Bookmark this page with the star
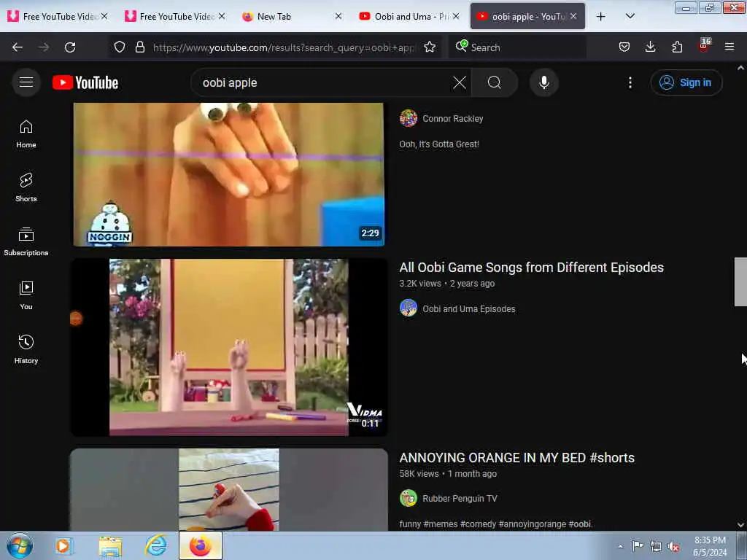The height and width of the screenshot is (560, 747). click(x=429, y=47)
